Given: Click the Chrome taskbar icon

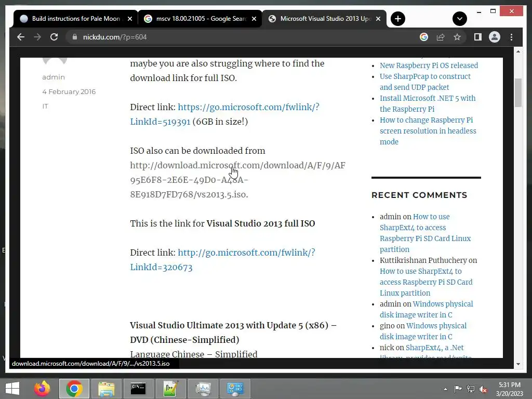Looking at the screenshot, I should (74, 389).
